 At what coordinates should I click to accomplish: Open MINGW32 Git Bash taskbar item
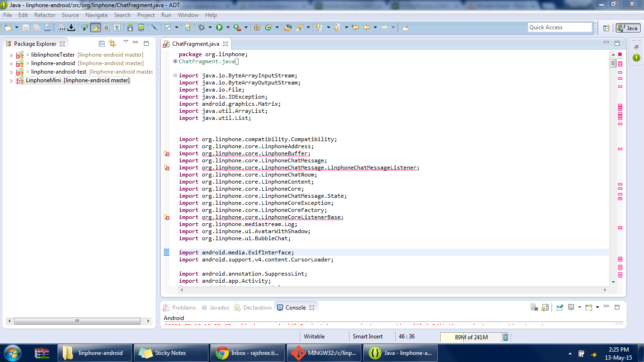point(323,353)
